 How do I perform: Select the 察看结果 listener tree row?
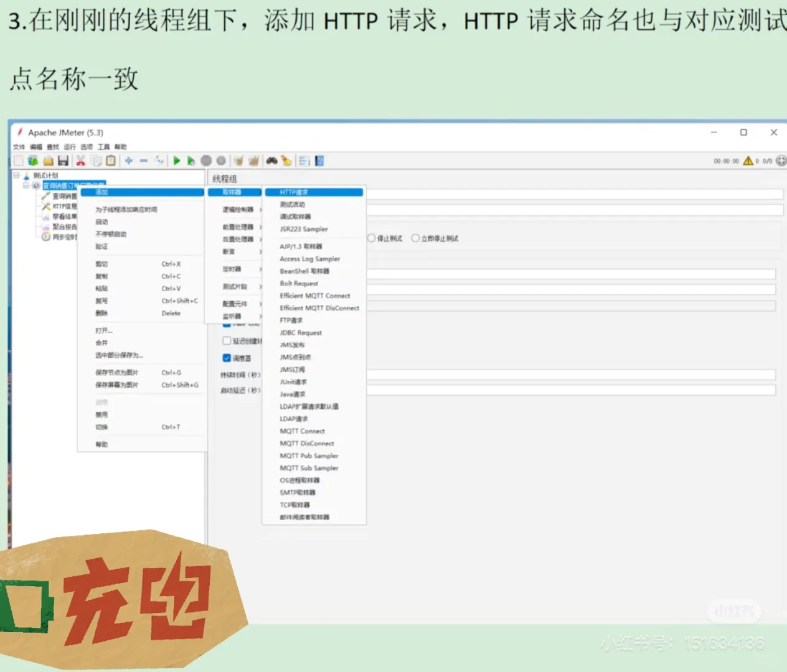[x=60, y=217]
